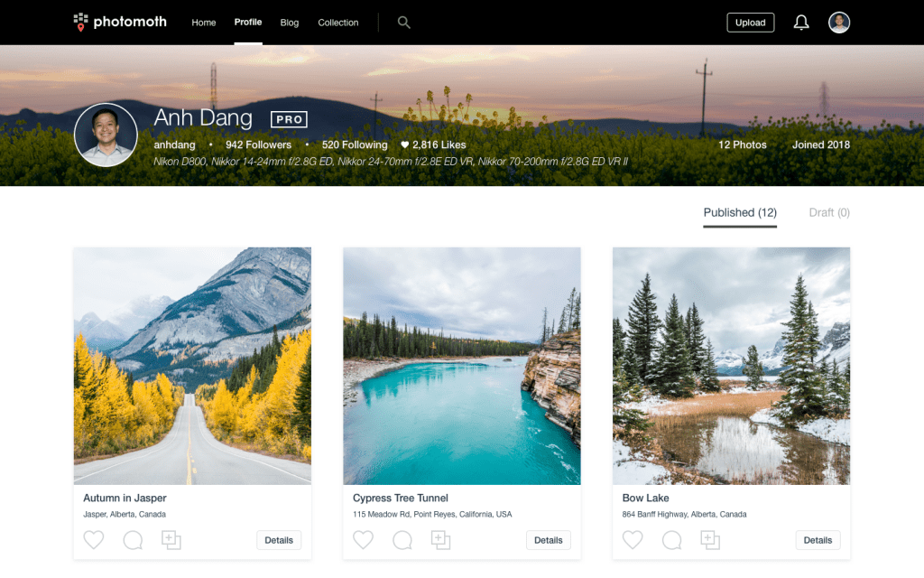Image resolution: width=924 pixels, height=578 pixels.
Task: Click the Upload button
Action: 750,23
